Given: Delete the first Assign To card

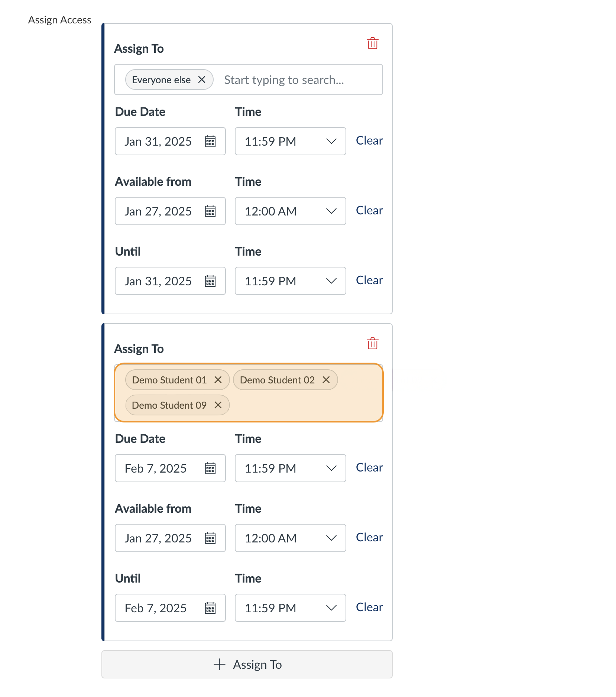Looking at the screenshot, I should coord(373,43).
